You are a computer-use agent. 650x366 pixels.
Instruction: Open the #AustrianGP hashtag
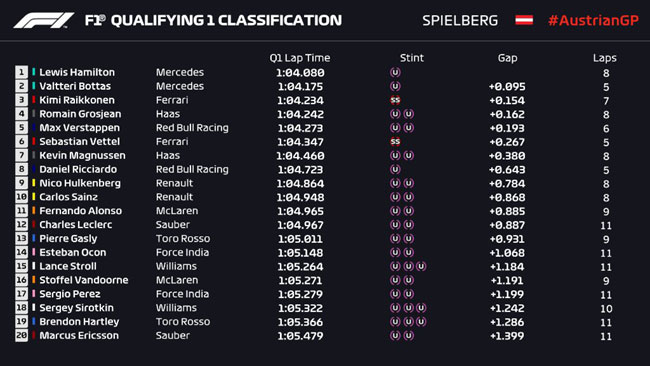[x=593, y=20]
